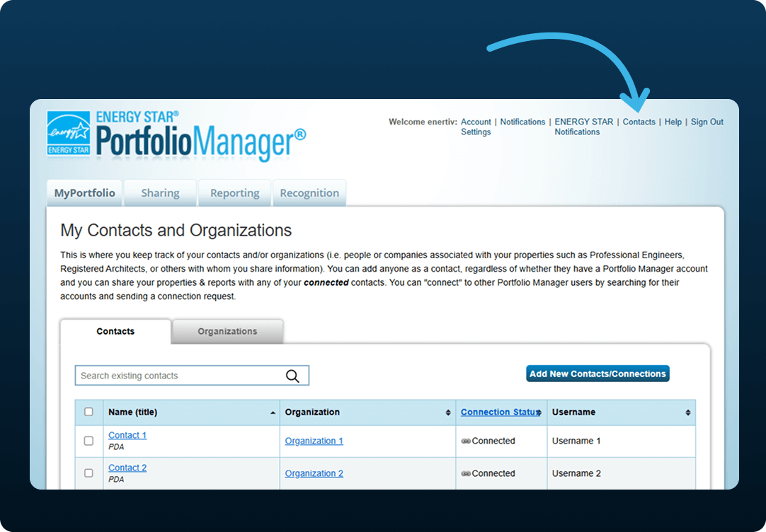The width and height of the screenshot is (766, 532).
Task: Click the ENERGY STAR logo icon
Action: (x=69, y=133)
